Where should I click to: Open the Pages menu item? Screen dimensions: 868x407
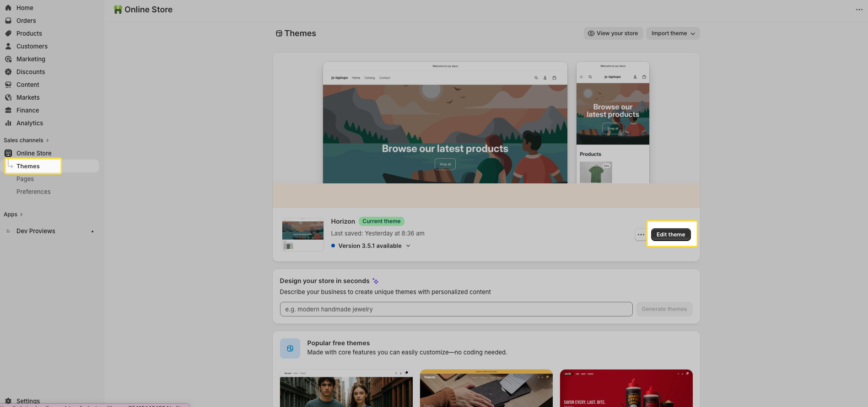pos(25,179)
